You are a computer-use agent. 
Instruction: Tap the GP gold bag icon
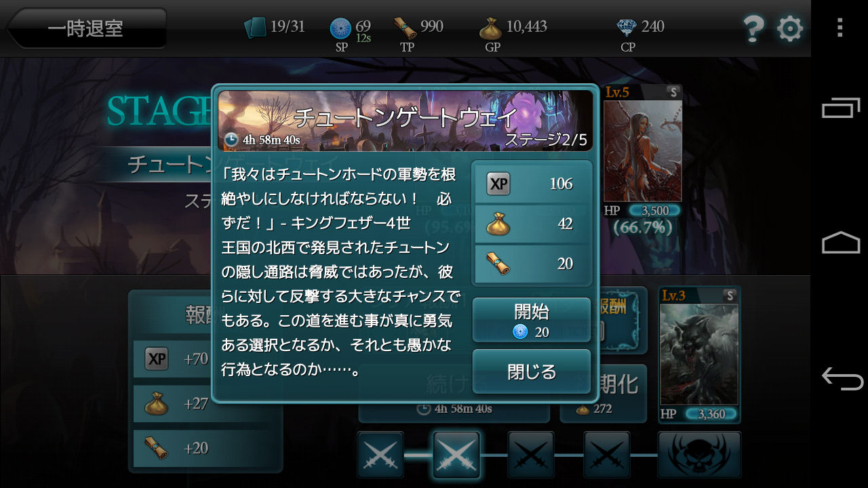click(x=490, y=28)
